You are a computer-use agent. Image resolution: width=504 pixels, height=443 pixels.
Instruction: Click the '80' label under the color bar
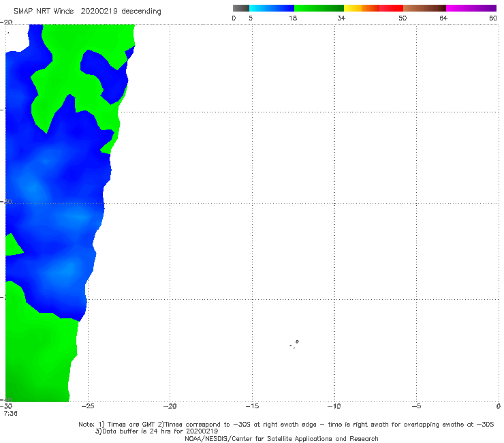pos(493,18)
